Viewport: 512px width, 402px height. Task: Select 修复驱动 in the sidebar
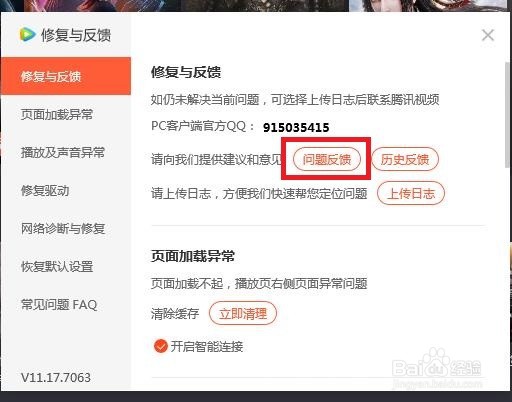point(45,190)
